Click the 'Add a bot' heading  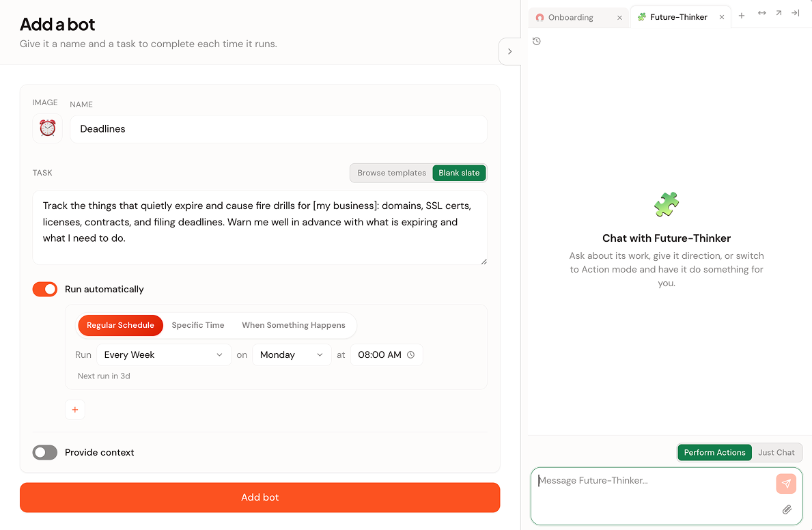coord(57,25)
